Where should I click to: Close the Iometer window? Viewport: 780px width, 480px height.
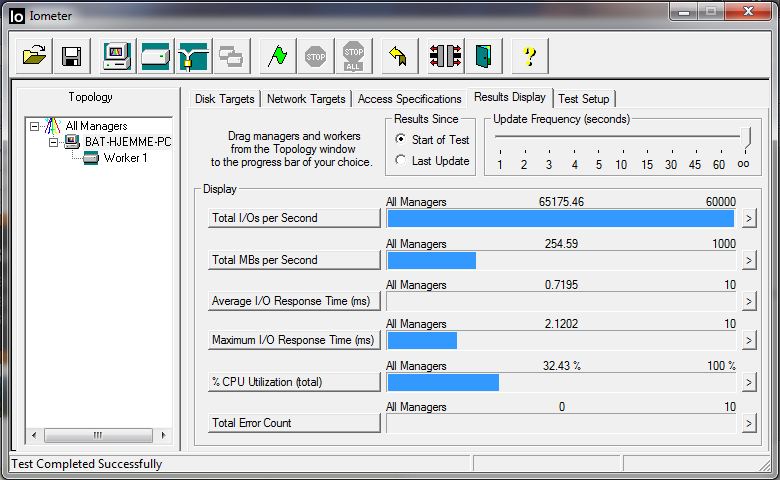pos(748,11)
